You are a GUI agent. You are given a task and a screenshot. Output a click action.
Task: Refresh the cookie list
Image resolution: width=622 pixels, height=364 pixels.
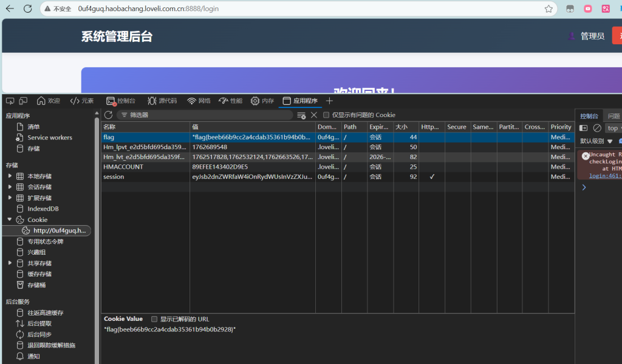(x=108, y=115)
